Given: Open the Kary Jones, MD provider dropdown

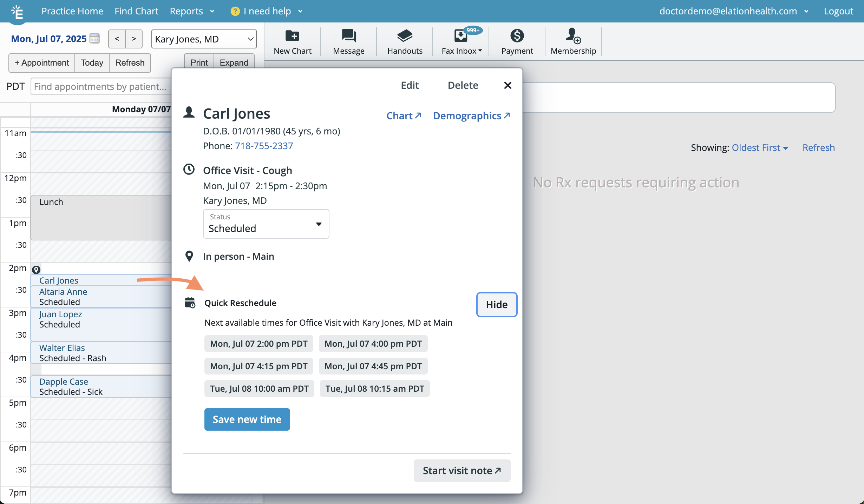Looking at the screenshot, I should 204,39.
